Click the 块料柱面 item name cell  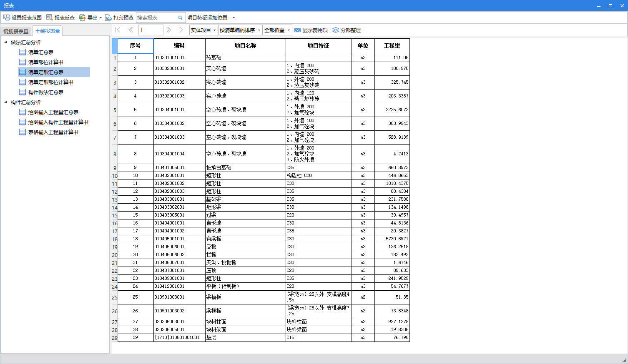tap(246, 322)
